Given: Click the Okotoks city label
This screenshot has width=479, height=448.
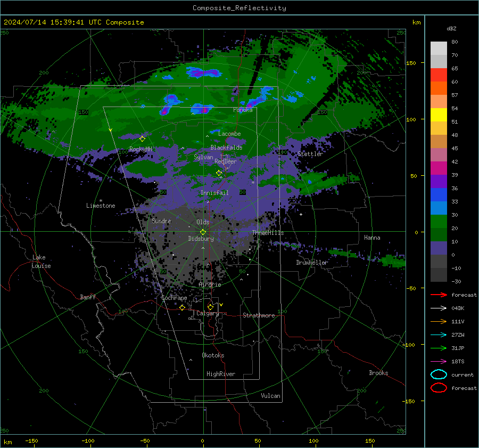Looking at the screenshot, I should click(213, 355).
